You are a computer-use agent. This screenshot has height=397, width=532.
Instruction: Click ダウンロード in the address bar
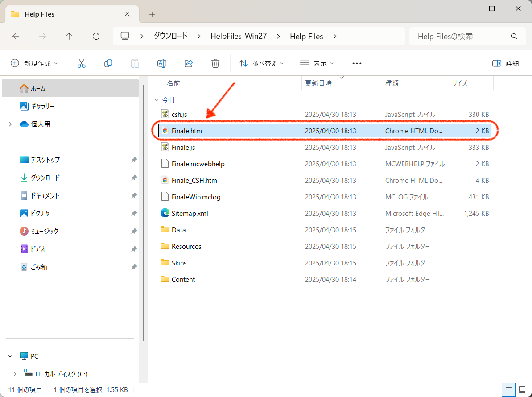point(171,36)
